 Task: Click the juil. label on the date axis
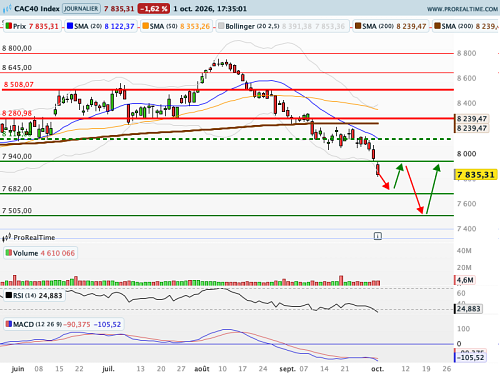click(108, 369)
